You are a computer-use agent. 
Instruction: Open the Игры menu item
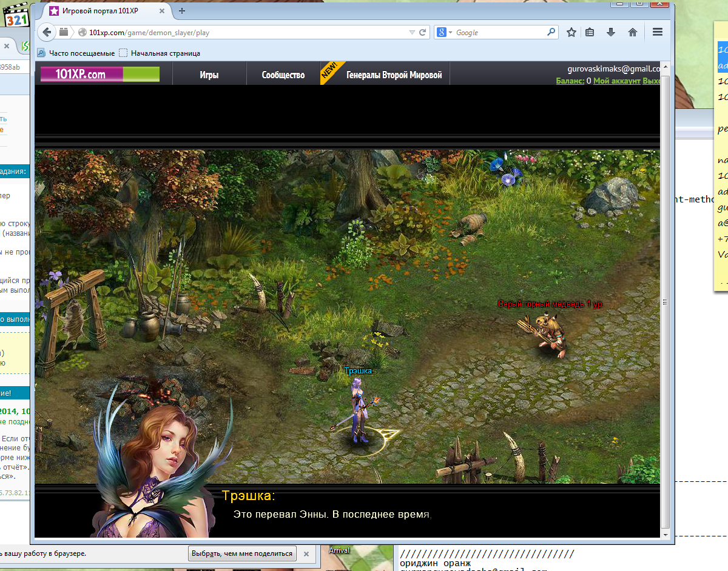(209, 75)
